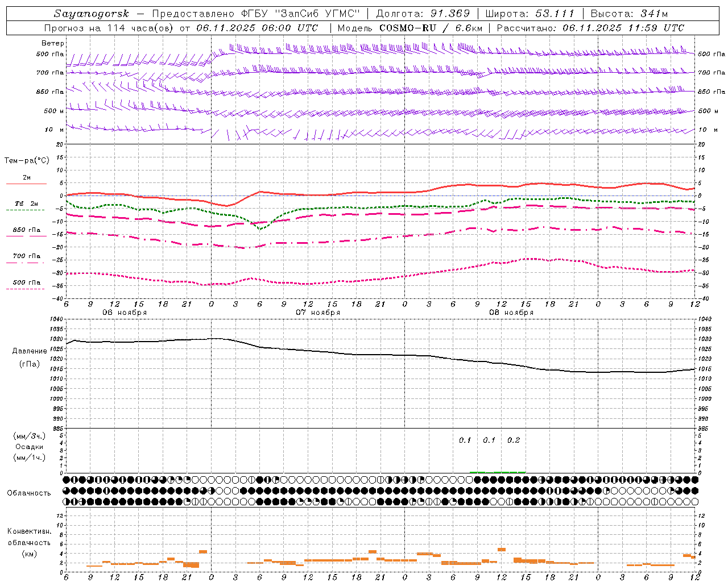The width and height of the screenshot is (728, 582).
Task: Click the "(гПа)" unit under Давление
Action: point(30,364)
